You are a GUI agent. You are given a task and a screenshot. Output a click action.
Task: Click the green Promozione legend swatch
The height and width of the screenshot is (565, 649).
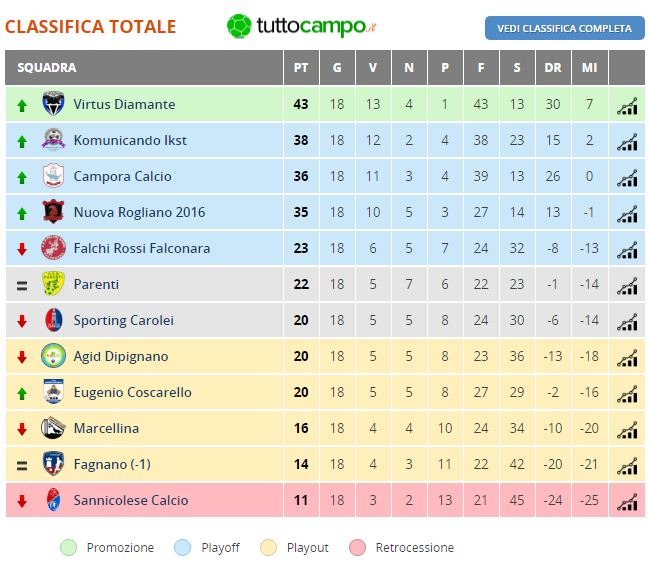click(x=68, y=548)
